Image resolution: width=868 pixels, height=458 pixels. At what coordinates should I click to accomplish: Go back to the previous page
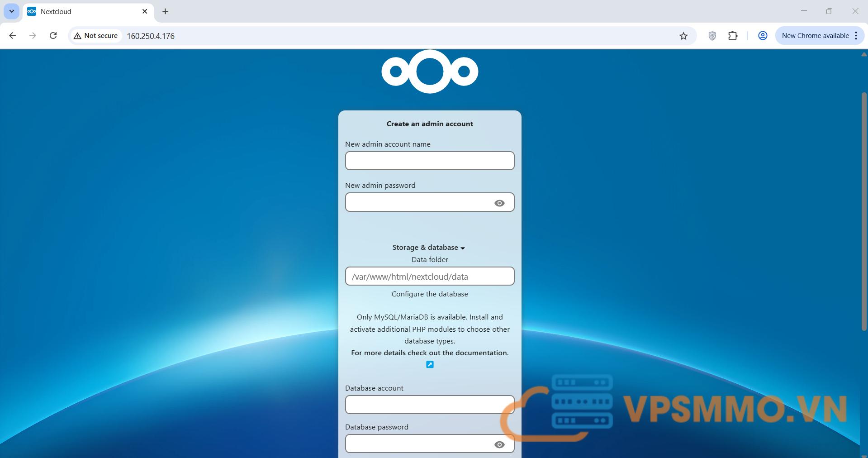click(13, 36)
